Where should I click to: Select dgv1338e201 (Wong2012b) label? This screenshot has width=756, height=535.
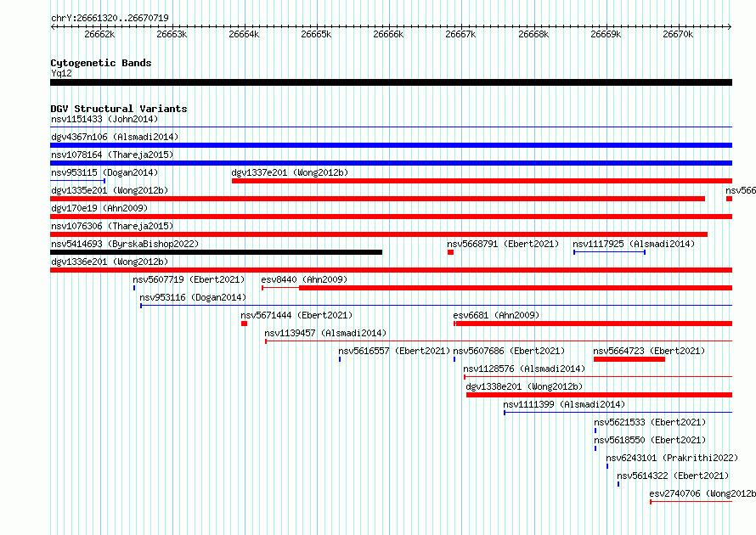(524, 386)
